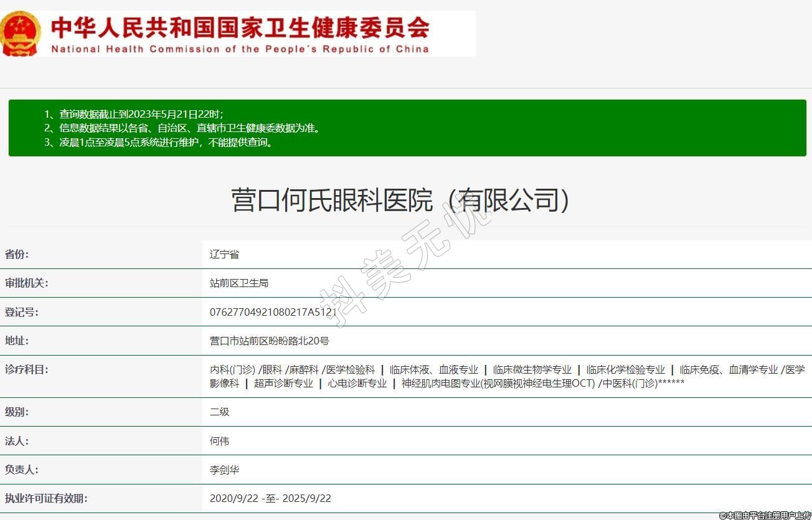Click the 诊疗科目 row label
The image size is (812, 520).
point(27,369)
